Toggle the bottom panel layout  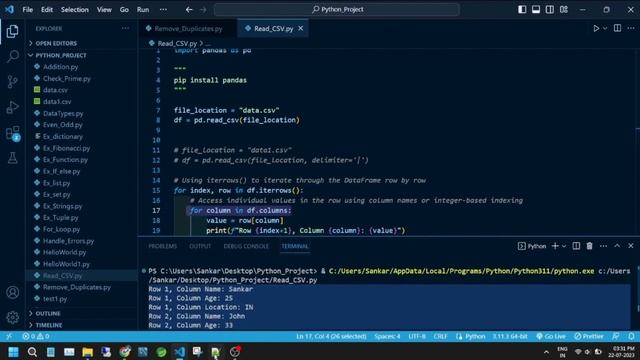coord(536,9)
